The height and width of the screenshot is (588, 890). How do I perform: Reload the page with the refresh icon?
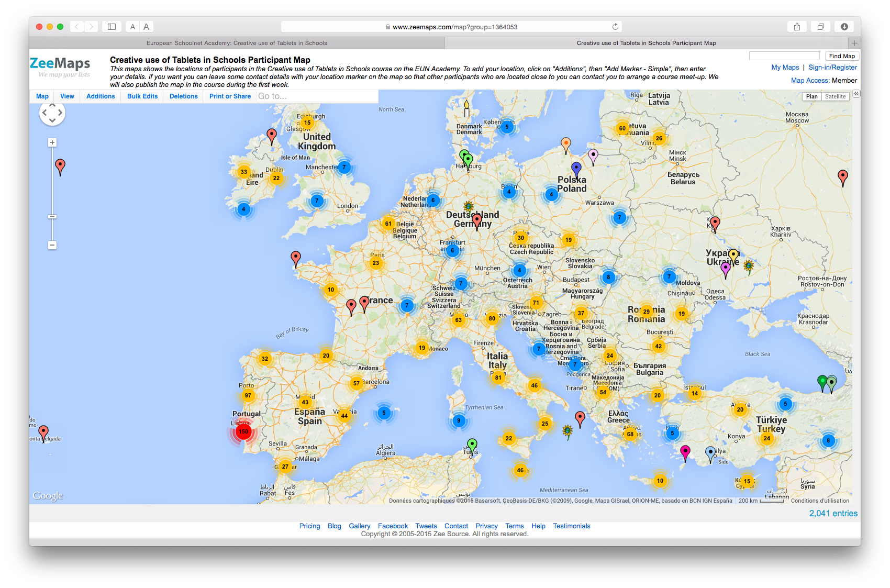click(615, 27)
